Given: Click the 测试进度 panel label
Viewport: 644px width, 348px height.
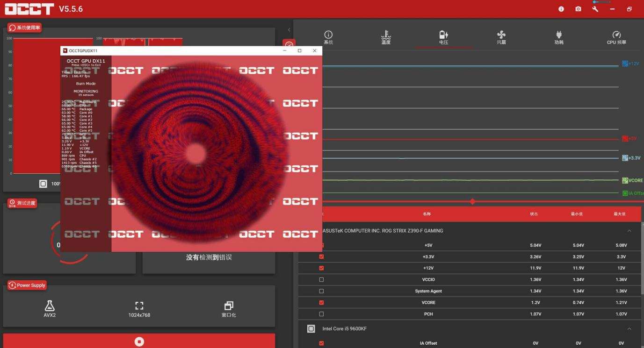Looking at the screenshot, I should [22, 203].
